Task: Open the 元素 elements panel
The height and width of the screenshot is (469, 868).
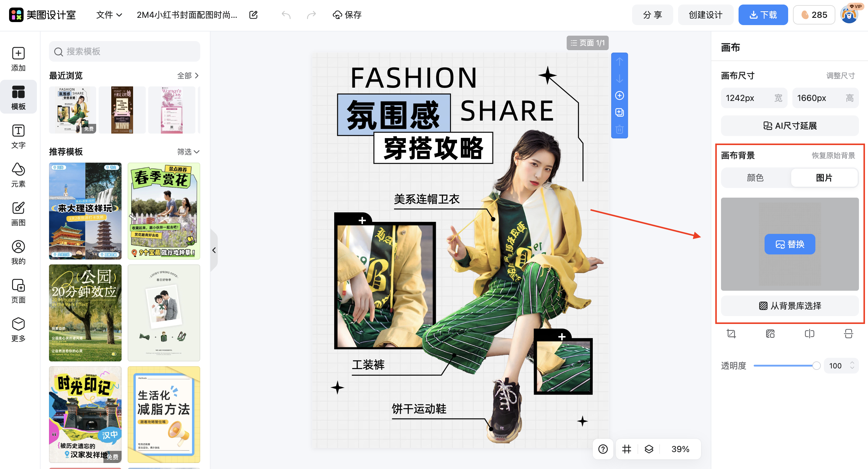Action: coord(18,175)
